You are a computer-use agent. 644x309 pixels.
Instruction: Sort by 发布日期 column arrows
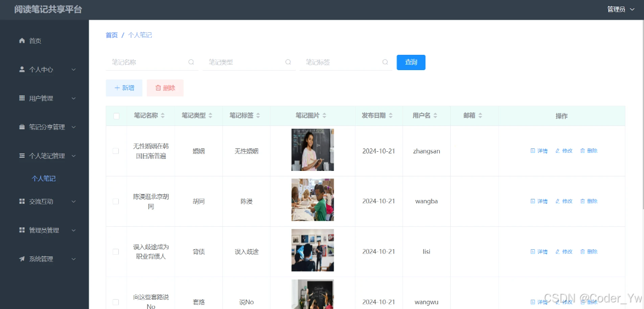390,116
